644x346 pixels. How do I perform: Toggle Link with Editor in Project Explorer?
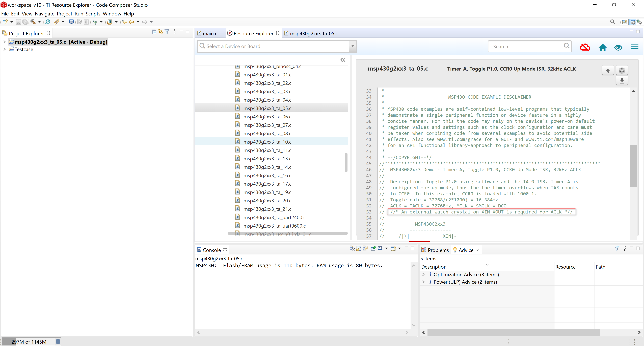click(160, 32)
